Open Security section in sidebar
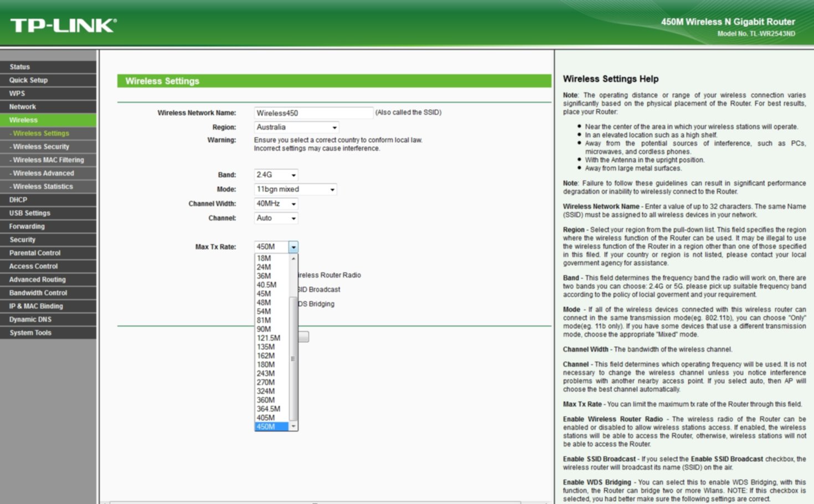 pos(48,240)
